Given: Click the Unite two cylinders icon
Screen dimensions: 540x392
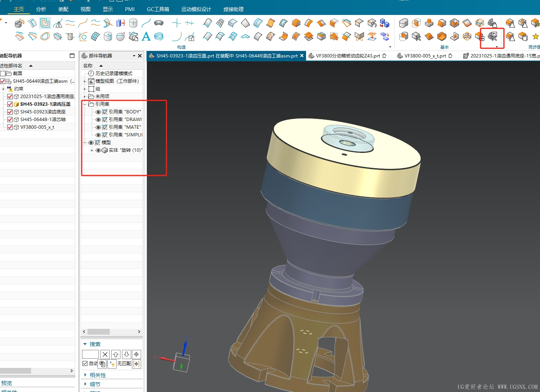Looking at the screenshot, I should click(x=403, y=23).
